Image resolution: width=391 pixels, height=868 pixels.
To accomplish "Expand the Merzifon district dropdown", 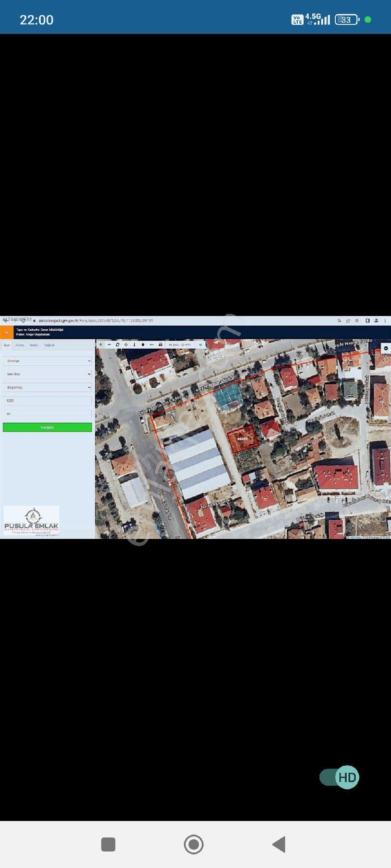I will [x=47, y=374].
